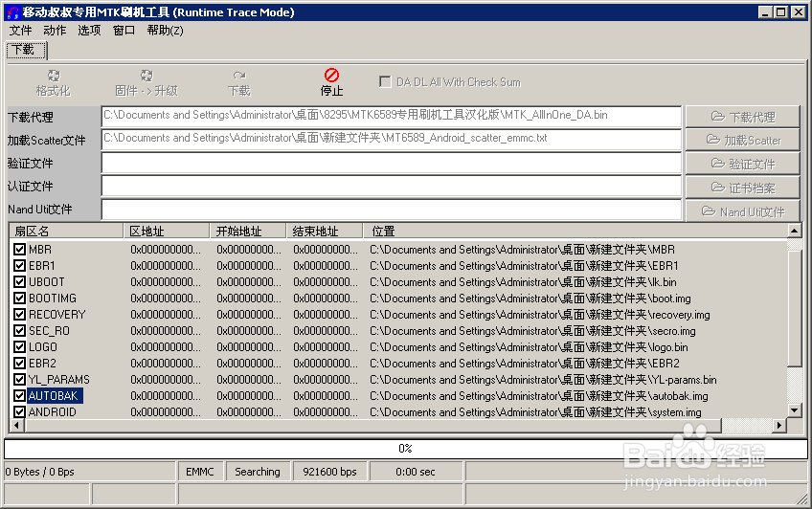Sort by 开始地址 column header

click(x=248, y=231)
